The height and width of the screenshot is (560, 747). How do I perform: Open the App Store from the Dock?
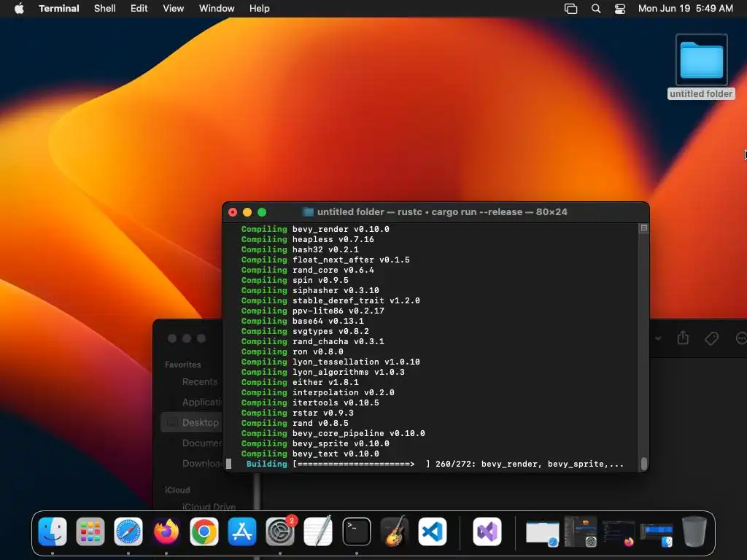coord(242,532)
